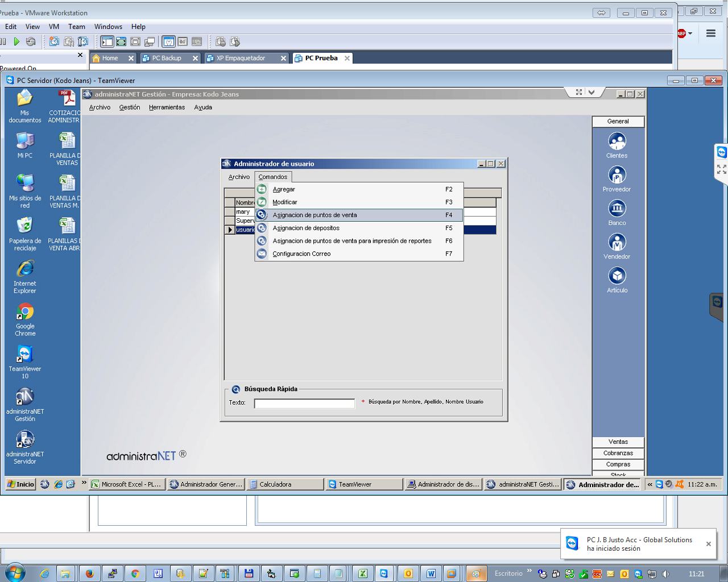Open Google Chrome desktop shortcut
This screenshot has height=582, width=728.
pyautogui.click(x=25, y=312)
